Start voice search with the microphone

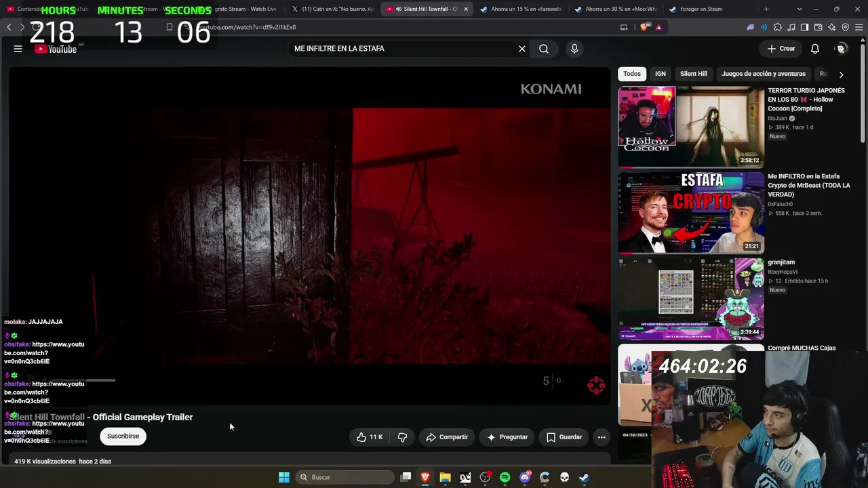click(x=574, y=49)
